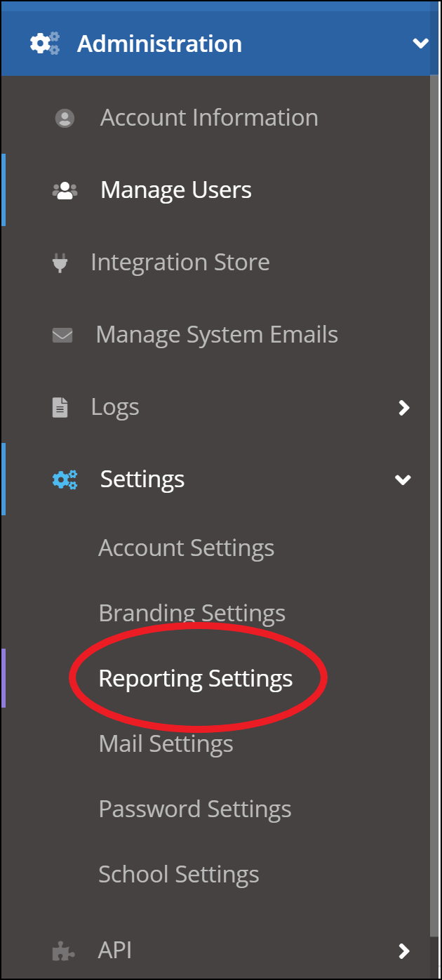Click the API puzzle piece icon
Screen dimensions: 442x980
tap(64, 951)
